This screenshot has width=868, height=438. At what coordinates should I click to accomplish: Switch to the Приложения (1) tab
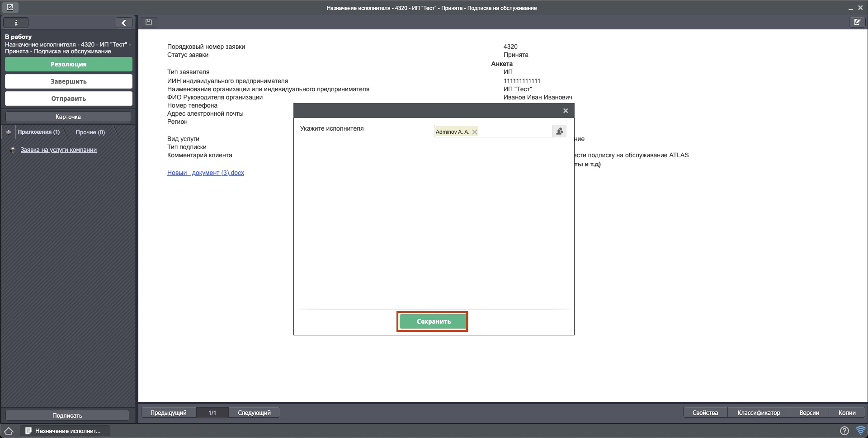(x=39, y=132)
